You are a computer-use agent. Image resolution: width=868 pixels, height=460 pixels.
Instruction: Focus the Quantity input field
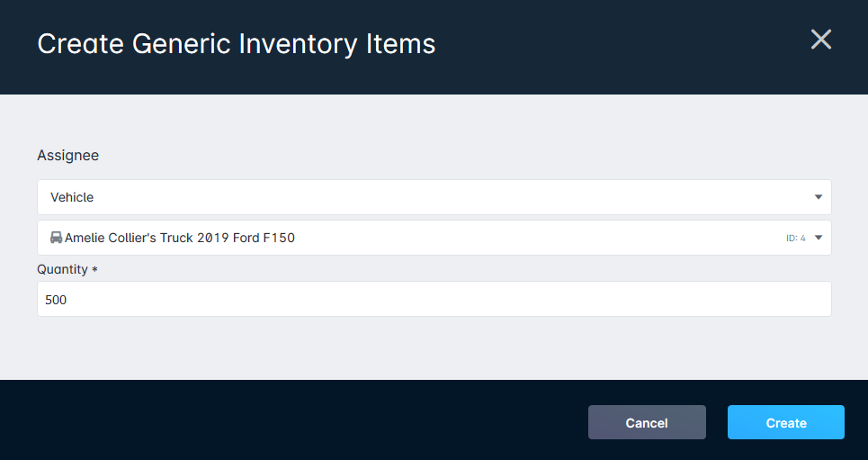(x=434, y=299)
